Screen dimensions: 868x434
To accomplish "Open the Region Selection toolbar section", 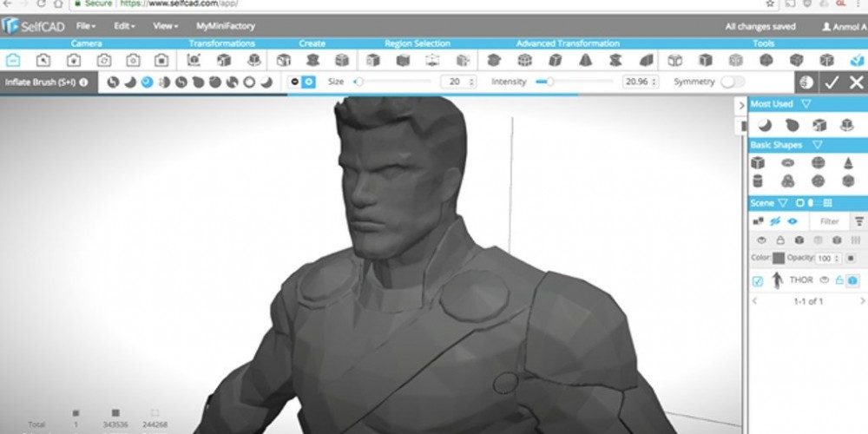I will tap(418, 43).
